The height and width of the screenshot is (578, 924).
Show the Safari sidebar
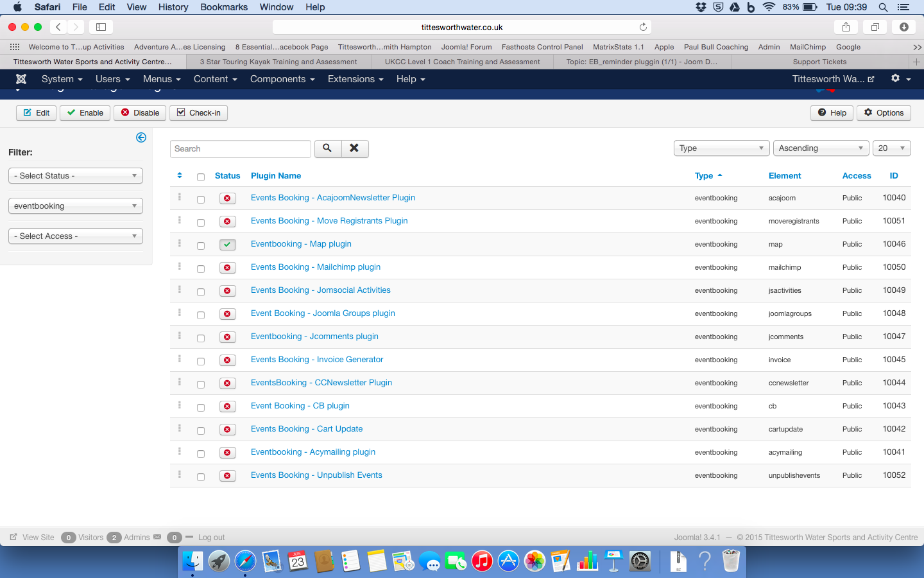[101, 27]
